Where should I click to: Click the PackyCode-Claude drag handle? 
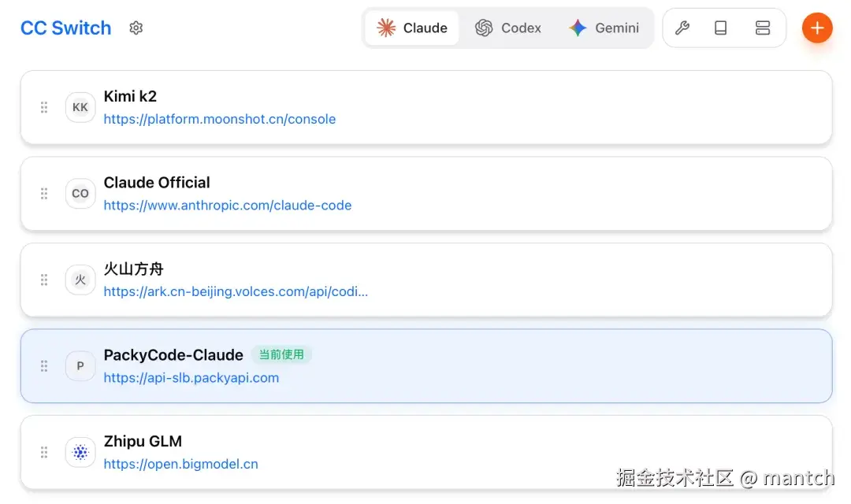pos(44,366)
